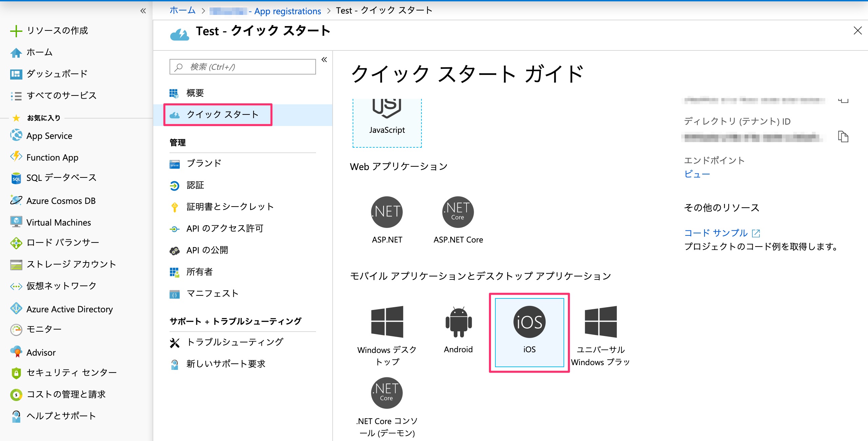Click the 検索 search field

click(242, 66)
